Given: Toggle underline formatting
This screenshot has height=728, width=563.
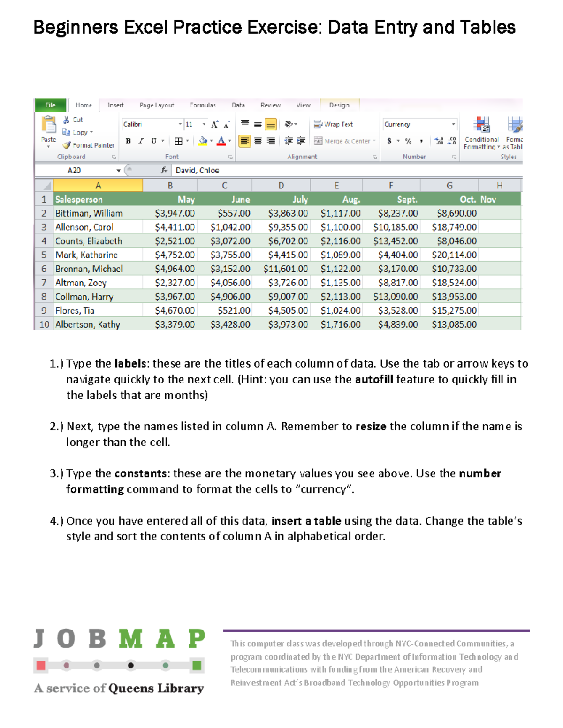Looking at the screenshot, I should click(x=154, y=141).
